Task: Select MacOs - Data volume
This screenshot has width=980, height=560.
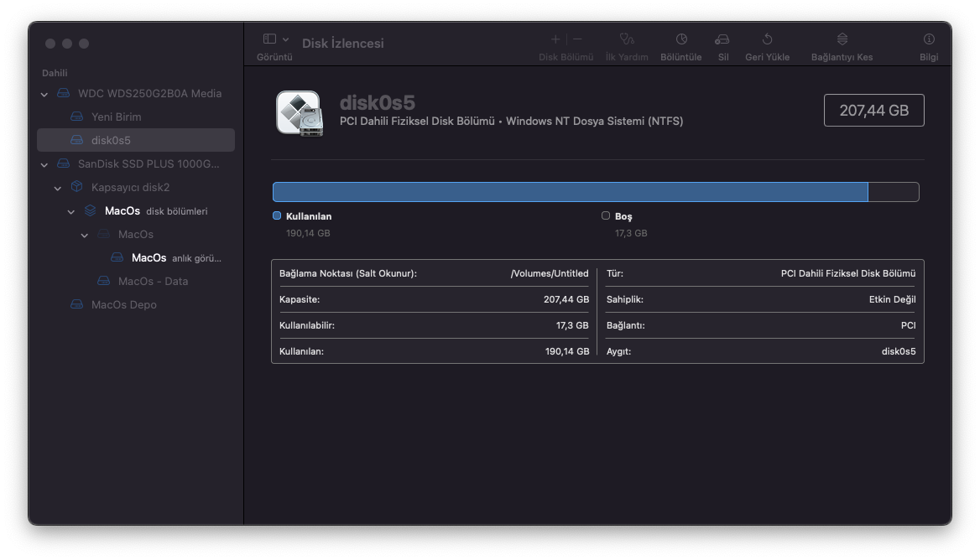Action: [153, 281]
